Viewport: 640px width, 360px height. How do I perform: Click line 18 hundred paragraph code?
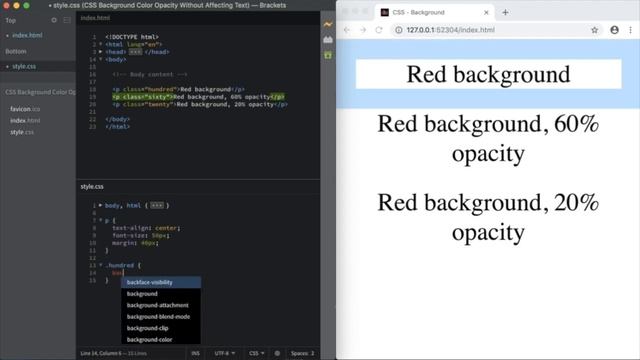pos(178,89)
